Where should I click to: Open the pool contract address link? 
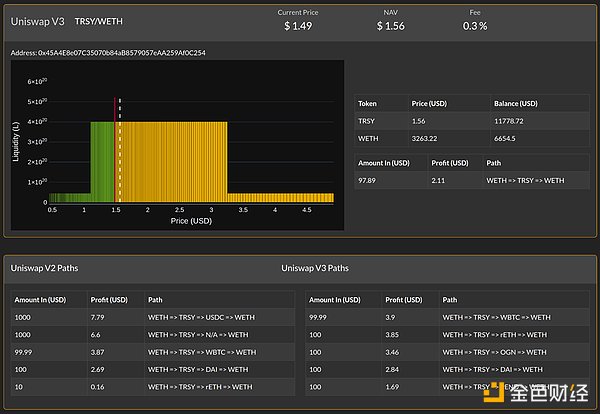coord(122,52)
